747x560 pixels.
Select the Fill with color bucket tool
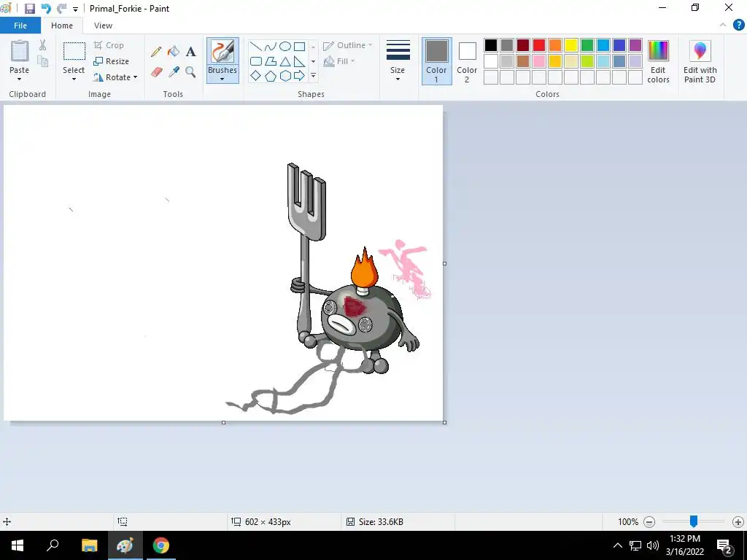click(174, 52)
